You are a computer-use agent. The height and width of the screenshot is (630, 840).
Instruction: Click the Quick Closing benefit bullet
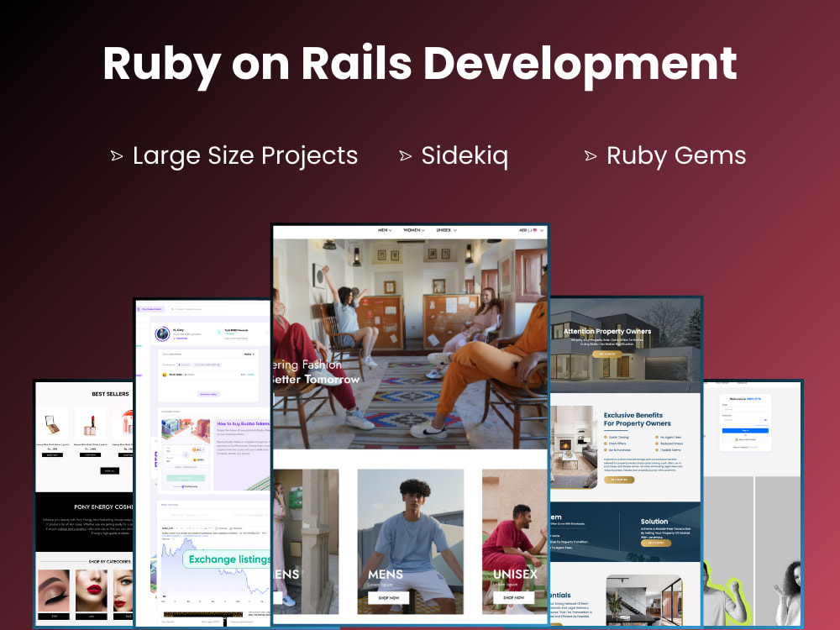(x=616, y=437)
